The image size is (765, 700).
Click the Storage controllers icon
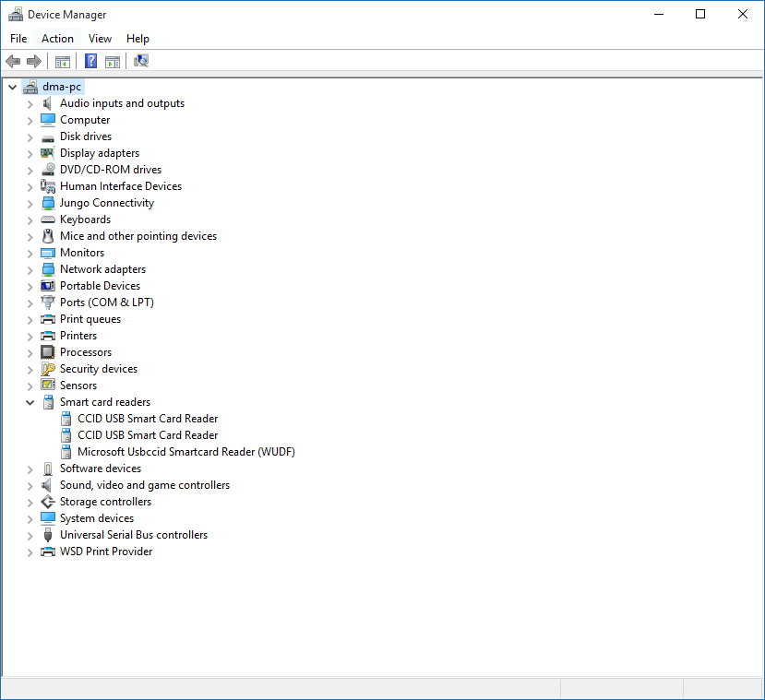pyautogui.click(x=48, y=502)
